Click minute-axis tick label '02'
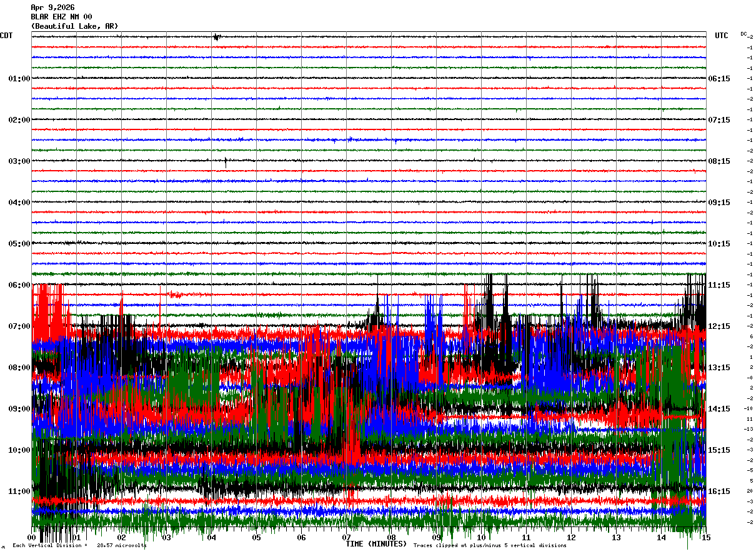The height and width of the screenshot is (554, 756). pyautogui.click(x=121, y=538)
